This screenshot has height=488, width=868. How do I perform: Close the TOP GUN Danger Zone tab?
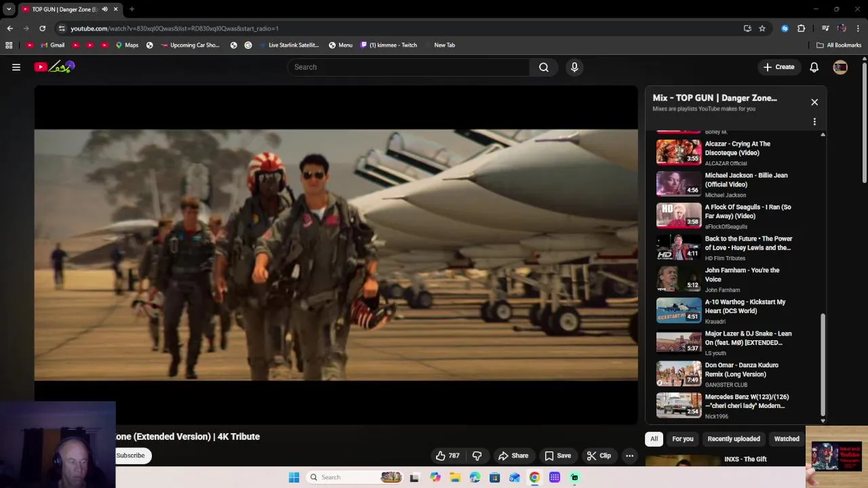click(115, 9)
